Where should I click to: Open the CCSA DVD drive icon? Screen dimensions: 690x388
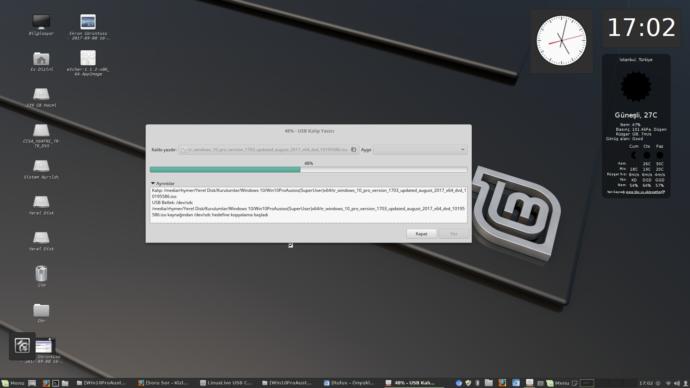(41, 130)
